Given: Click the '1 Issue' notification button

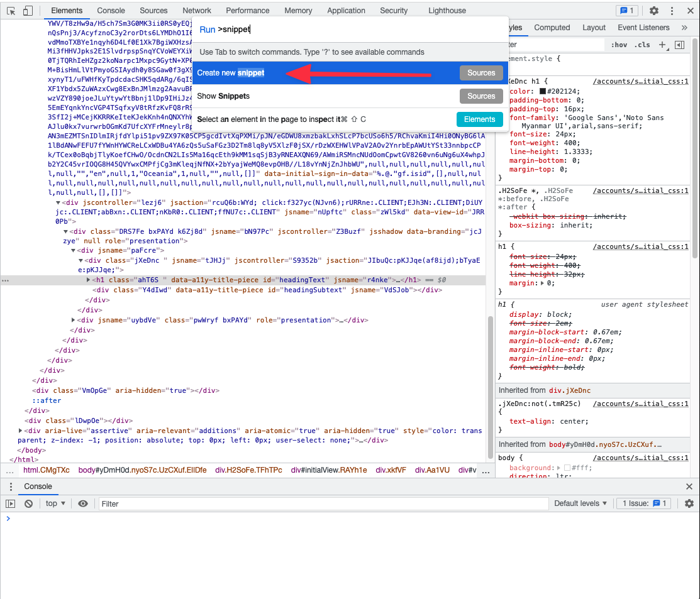Looking at the screenshot, I should click(x=643, y=503).
